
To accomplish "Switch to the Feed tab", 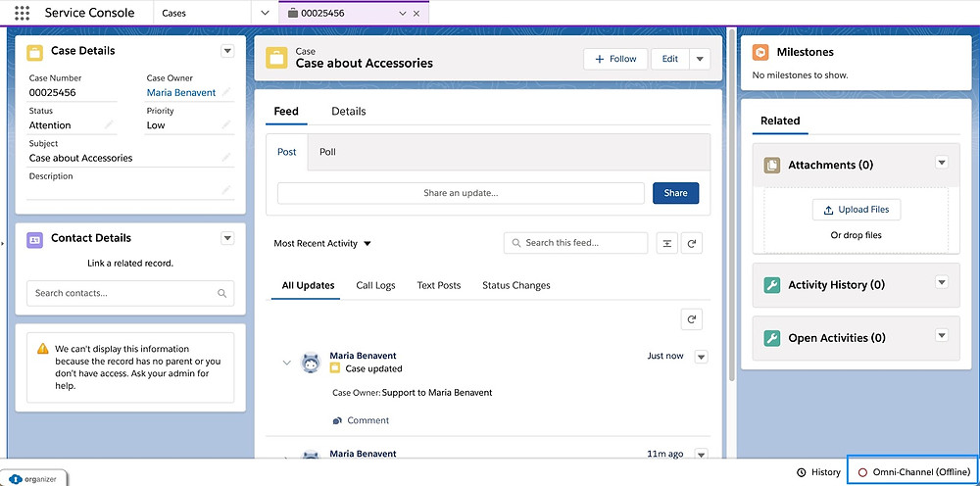I will coord(286,111).
